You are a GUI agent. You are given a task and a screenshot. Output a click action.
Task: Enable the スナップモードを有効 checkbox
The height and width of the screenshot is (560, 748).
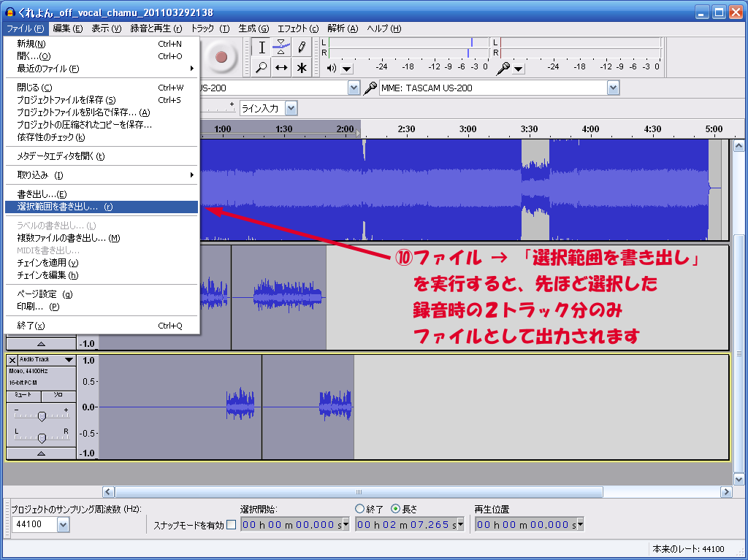(x=232, y=525)
